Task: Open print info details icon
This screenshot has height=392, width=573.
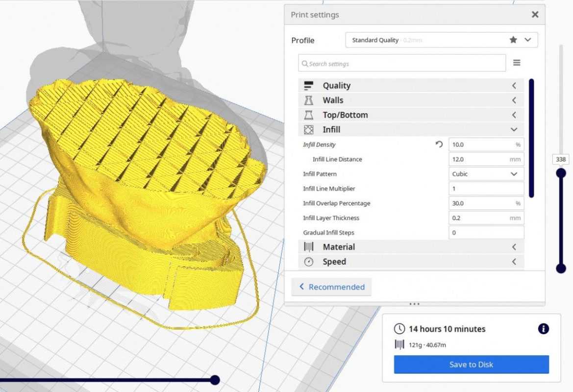Action: tap(543, 329)
